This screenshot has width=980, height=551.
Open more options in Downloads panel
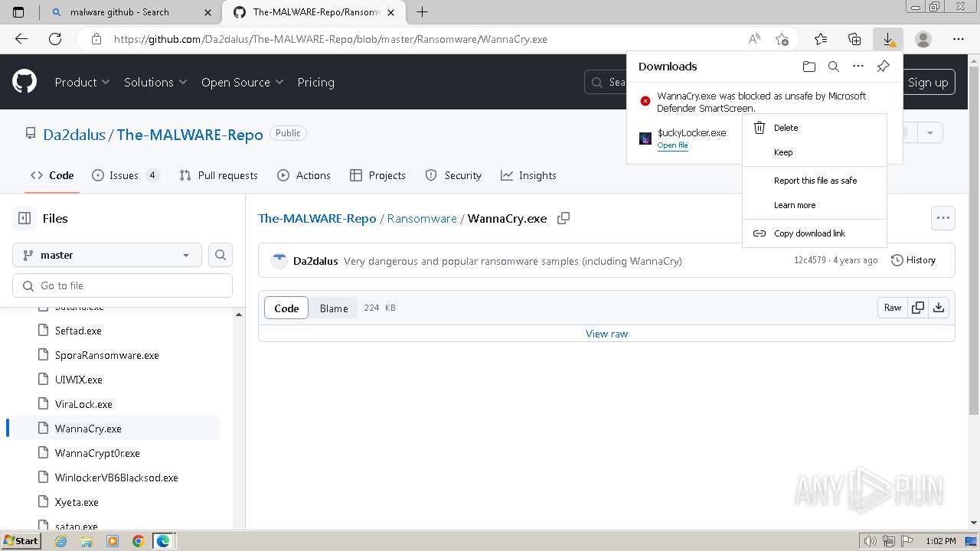(x=858, y=67)
